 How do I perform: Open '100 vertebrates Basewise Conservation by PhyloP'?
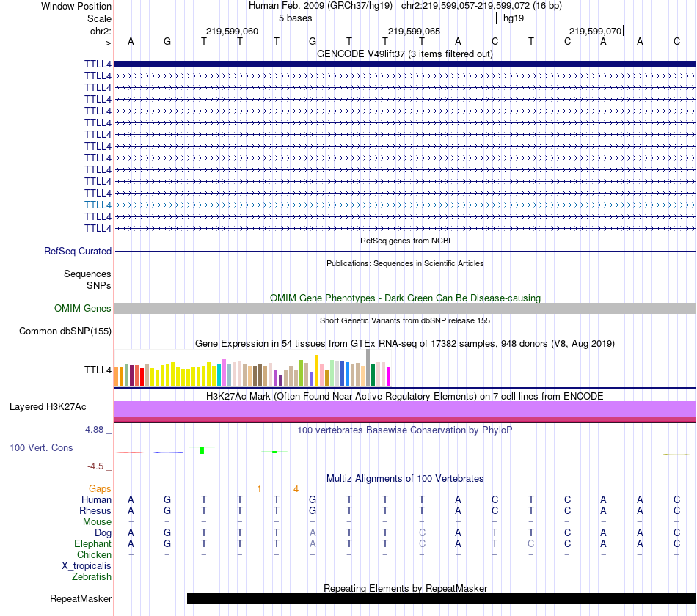point(405,430)
